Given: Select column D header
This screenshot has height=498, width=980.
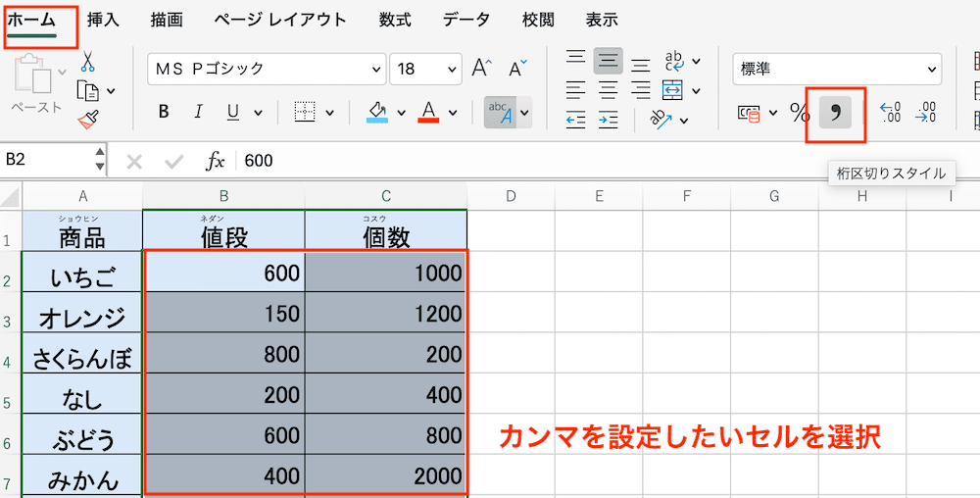Looking at the screenshot, I should 511,197.
